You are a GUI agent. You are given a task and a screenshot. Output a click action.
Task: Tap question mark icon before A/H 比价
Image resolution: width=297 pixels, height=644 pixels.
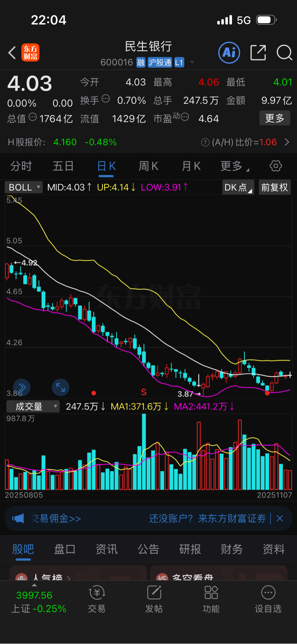205,143
